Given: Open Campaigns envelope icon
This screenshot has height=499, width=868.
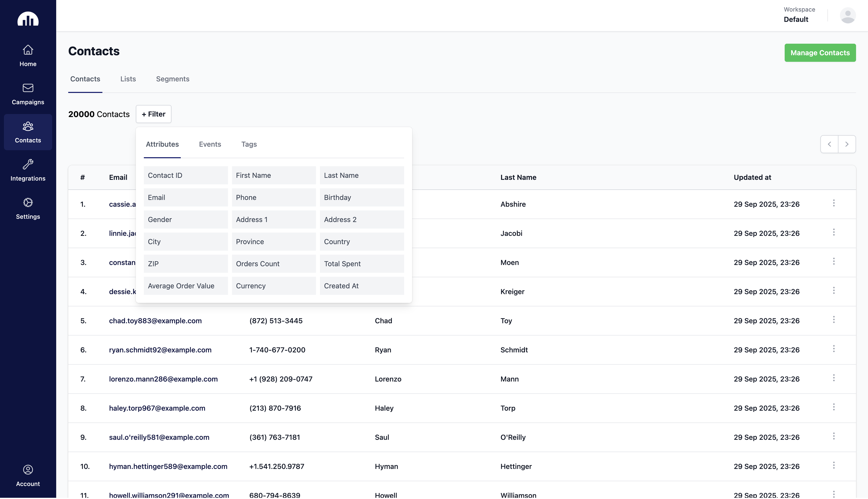Looking at the screenshot, I should pyautogui.click(x=28, y=88).
